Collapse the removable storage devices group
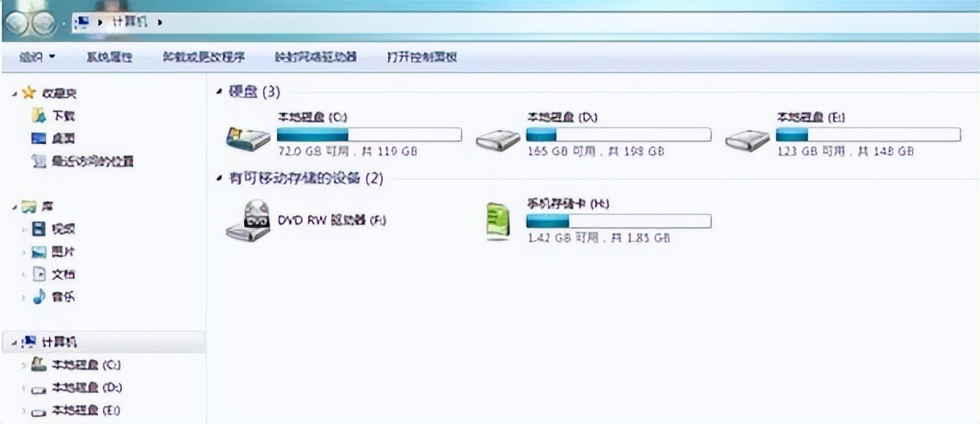The width and height of the screenshot is (980, 424). [x=219, y=179]
